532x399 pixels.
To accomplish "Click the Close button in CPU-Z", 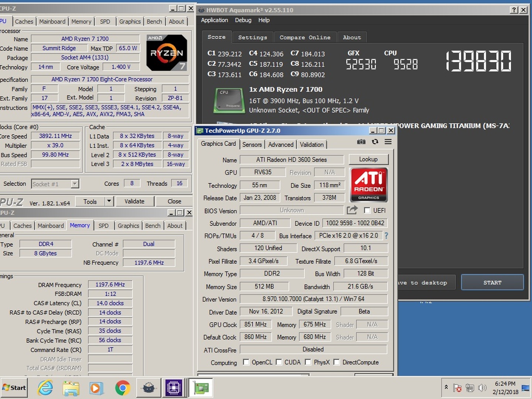I will click(174, 201).
